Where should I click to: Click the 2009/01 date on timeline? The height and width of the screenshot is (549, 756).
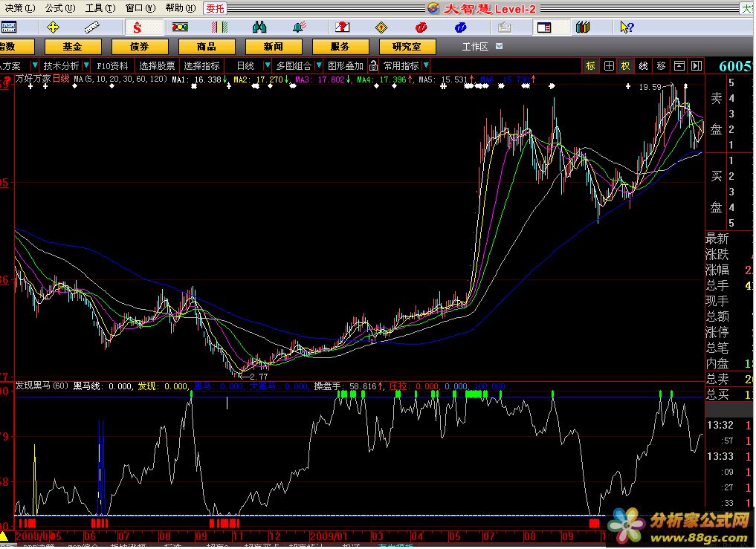[329, 536]
